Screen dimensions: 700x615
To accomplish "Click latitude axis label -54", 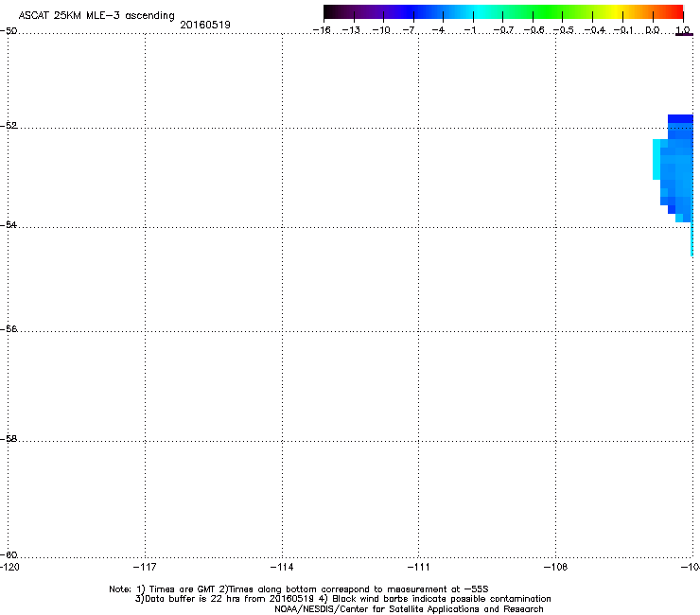I will (x=9, y=225).
